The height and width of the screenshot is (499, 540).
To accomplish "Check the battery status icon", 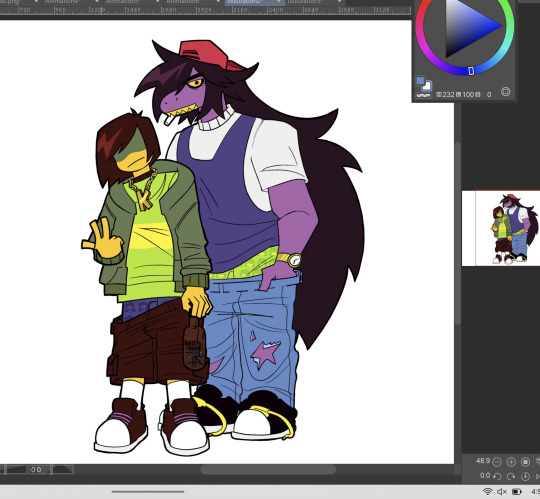I will point(517,492).
